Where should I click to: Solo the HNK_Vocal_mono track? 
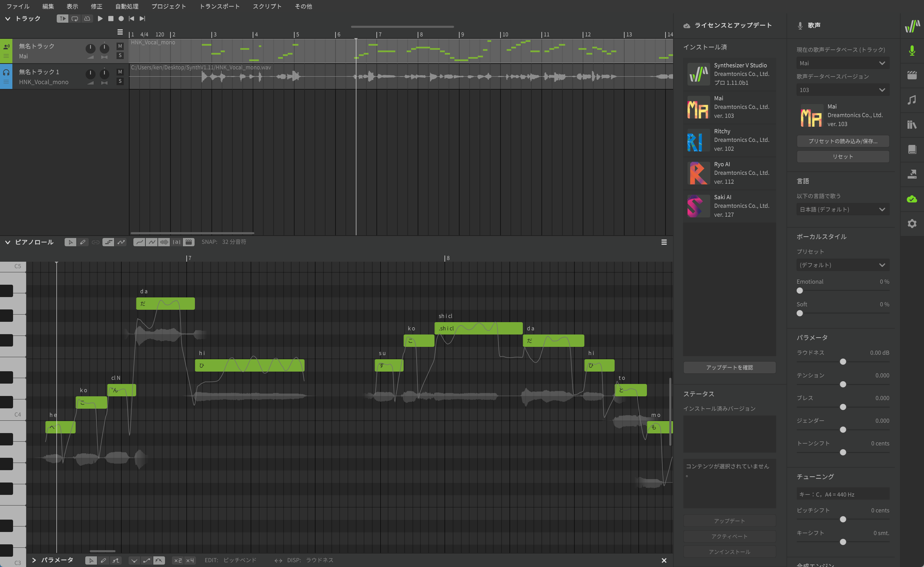point(120,81)
